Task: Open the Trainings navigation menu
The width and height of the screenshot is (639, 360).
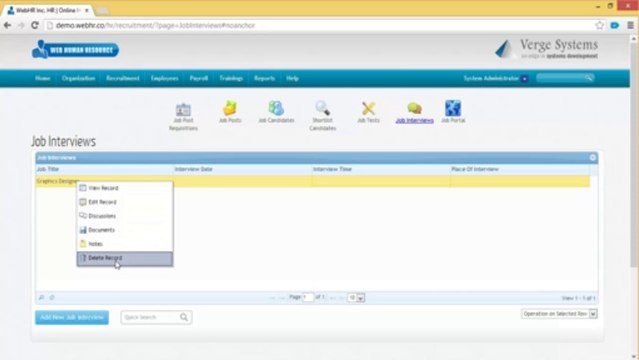Action: [x=231, y=78]
